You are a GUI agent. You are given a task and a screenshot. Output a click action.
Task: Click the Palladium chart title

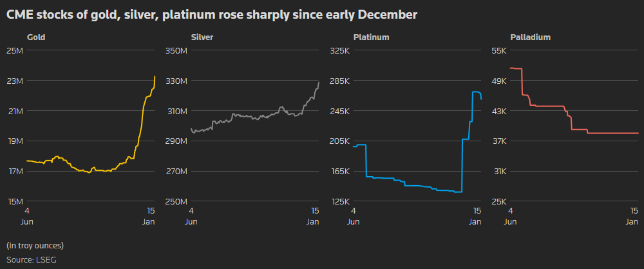[530, 37]
